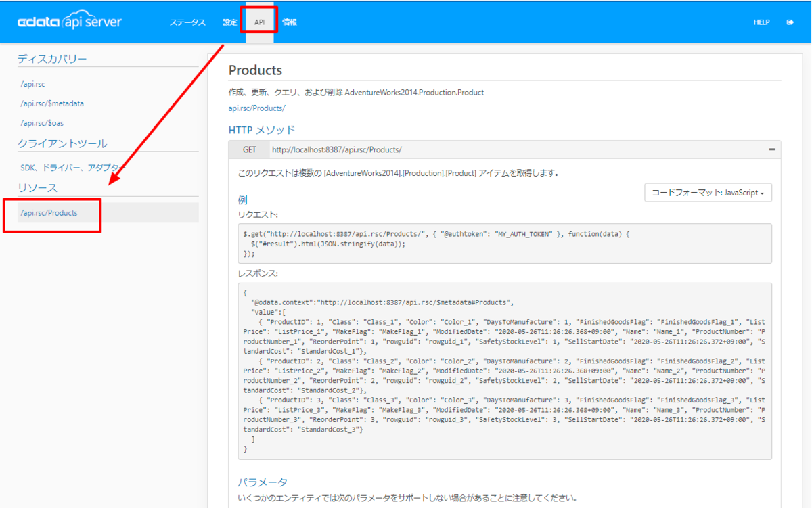This screenshot has width=812, height=508.
Task: Open SDK、ドライバー、アダプター client tools link
Action: tap(72, 168)
